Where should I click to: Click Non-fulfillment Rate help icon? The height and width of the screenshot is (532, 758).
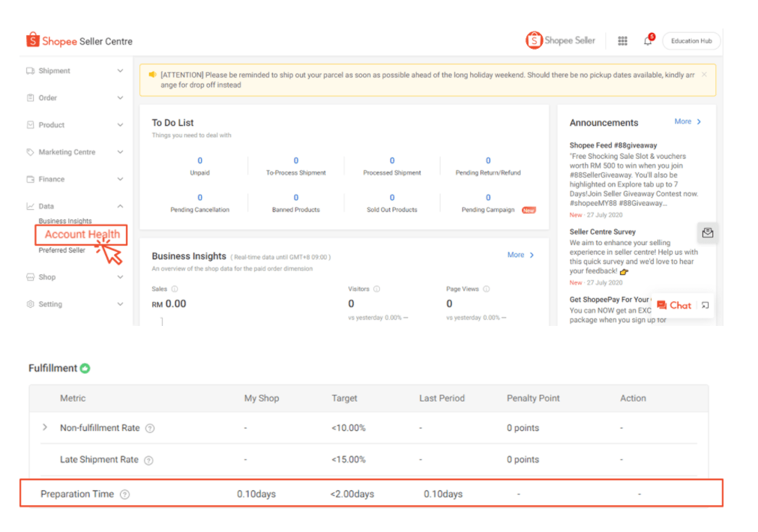(150, 428)
